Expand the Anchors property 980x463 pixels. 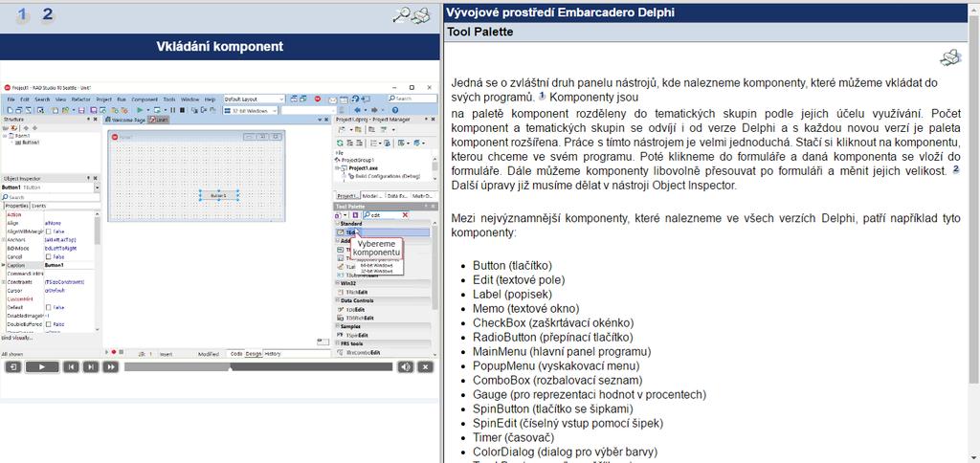click(4, 240)
